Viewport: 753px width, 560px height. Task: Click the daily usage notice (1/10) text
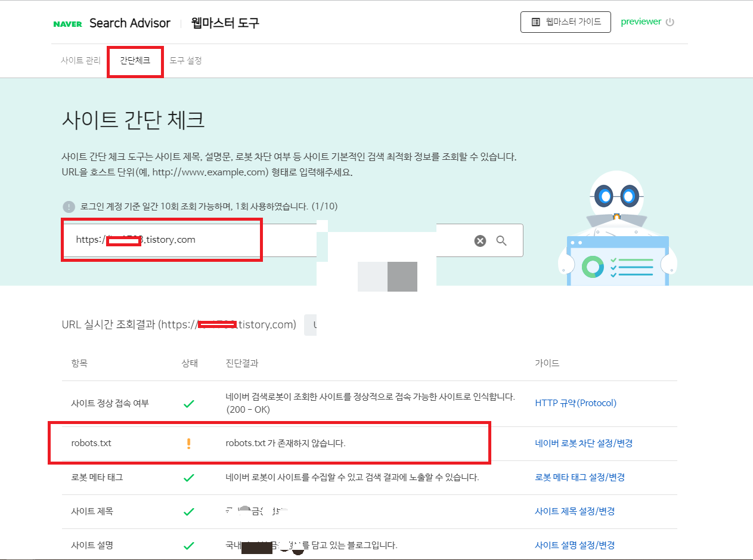[x=209, y=207]
